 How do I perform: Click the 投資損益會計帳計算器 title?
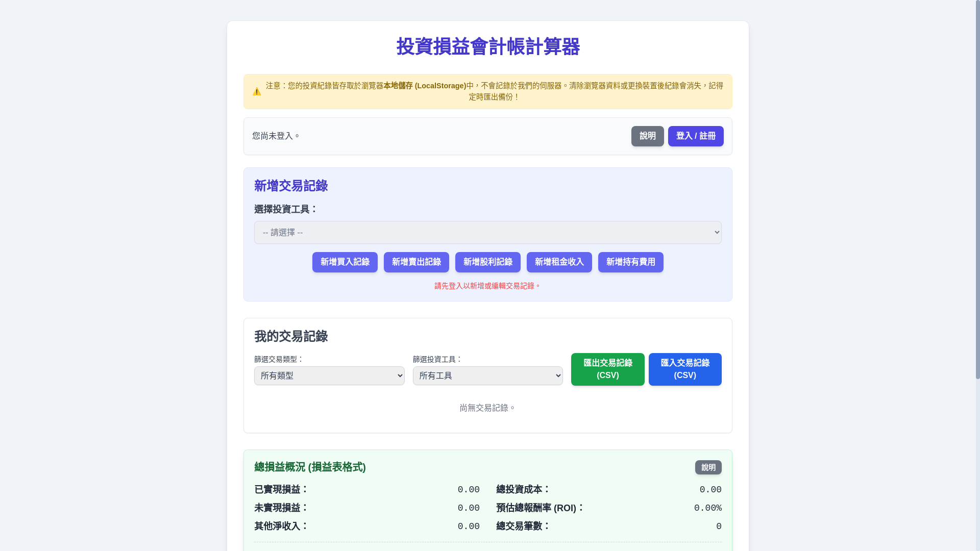tap(488, 47)
